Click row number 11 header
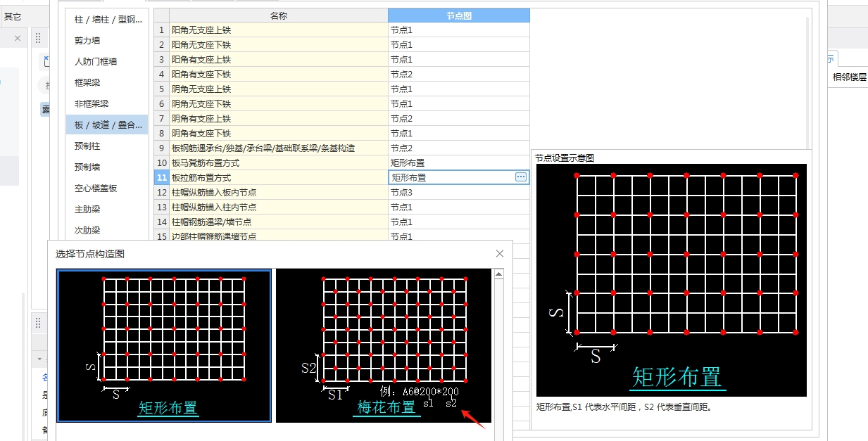This screenshot has height=441, width=868. (162, 178)
